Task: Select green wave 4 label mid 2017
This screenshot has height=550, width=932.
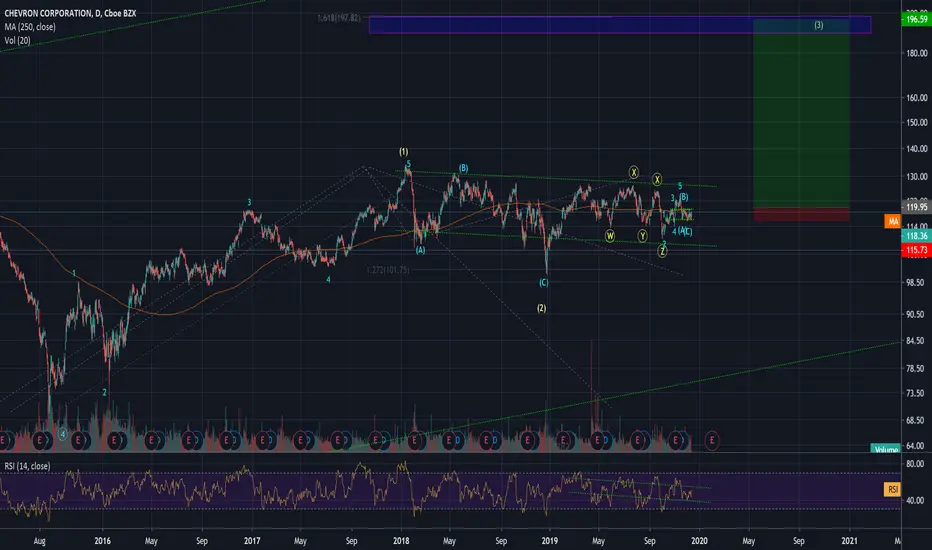Action: [x=328, y=279]
